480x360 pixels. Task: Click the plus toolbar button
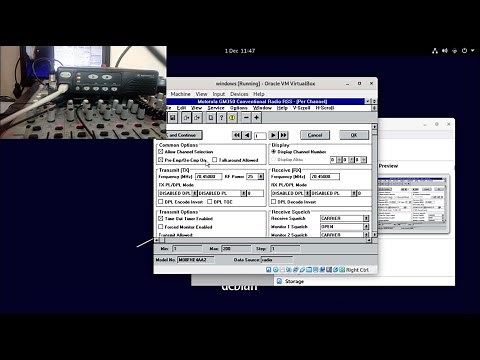(257, 117)
